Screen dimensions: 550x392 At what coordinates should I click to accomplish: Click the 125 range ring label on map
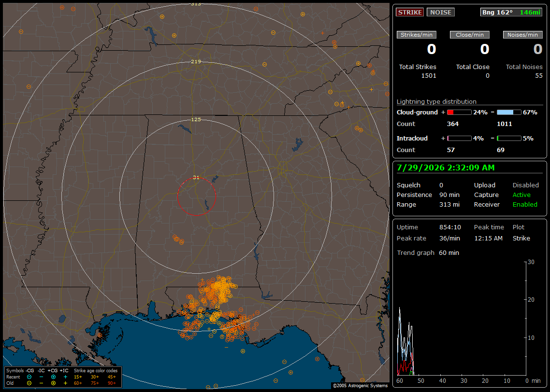click(x=196, y=120)
